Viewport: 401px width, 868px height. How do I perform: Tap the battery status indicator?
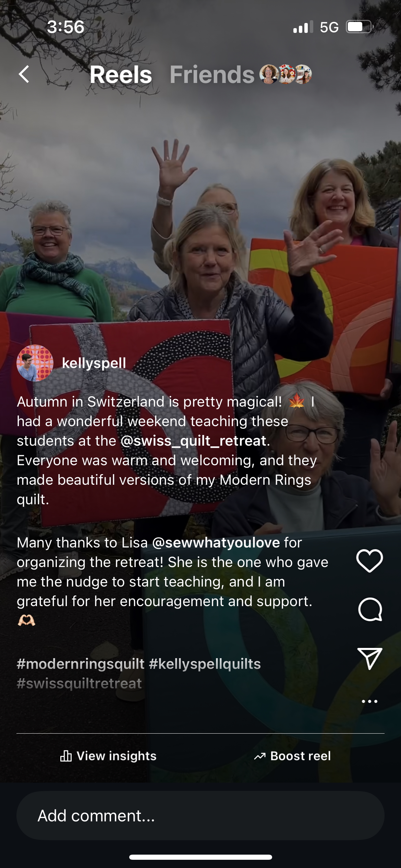coord(359,27)
